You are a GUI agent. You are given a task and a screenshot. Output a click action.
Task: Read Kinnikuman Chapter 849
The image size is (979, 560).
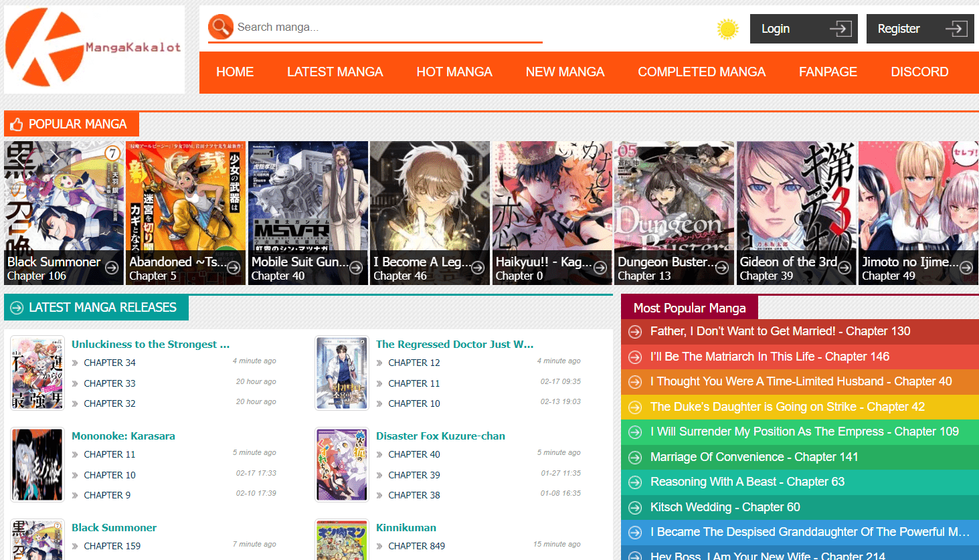(x=416, y=546)
